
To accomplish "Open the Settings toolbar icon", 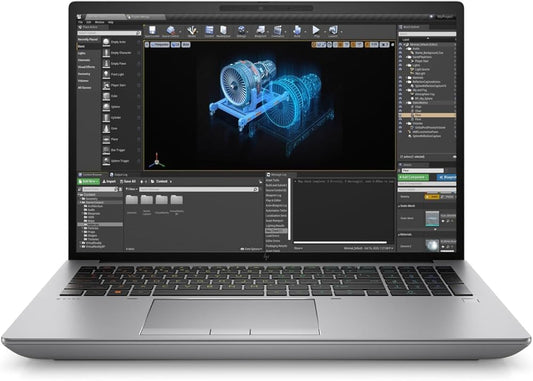I will [x=241, y=30].
